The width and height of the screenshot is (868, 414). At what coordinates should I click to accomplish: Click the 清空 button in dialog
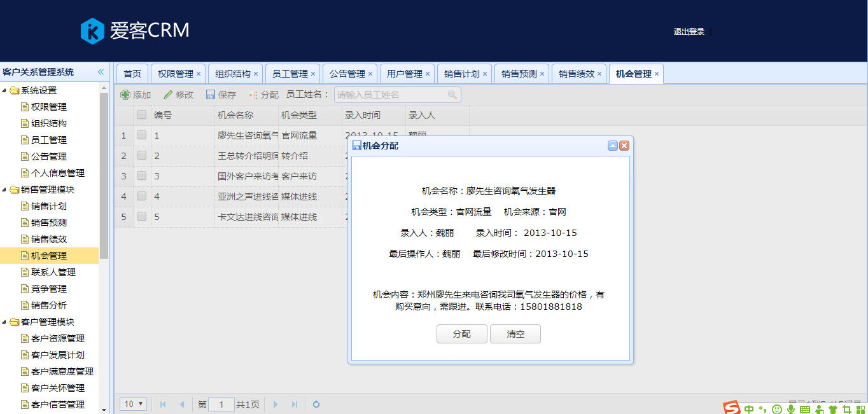(515, 334)
